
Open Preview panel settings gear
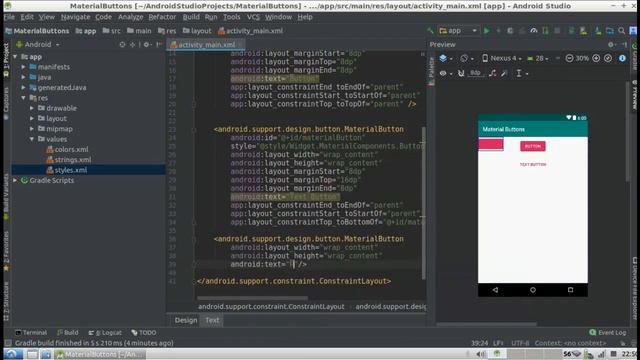pyautogui.click(x=611, y=44)
